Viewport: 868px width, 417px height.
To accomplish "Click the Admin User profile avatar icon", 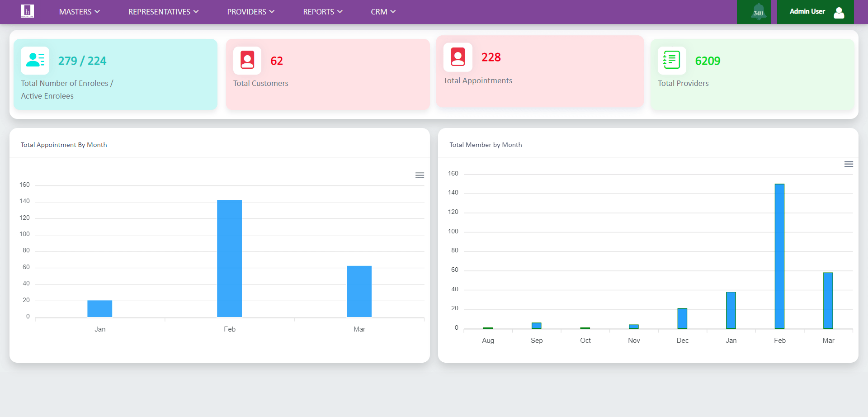I will (x=839, y=12).
